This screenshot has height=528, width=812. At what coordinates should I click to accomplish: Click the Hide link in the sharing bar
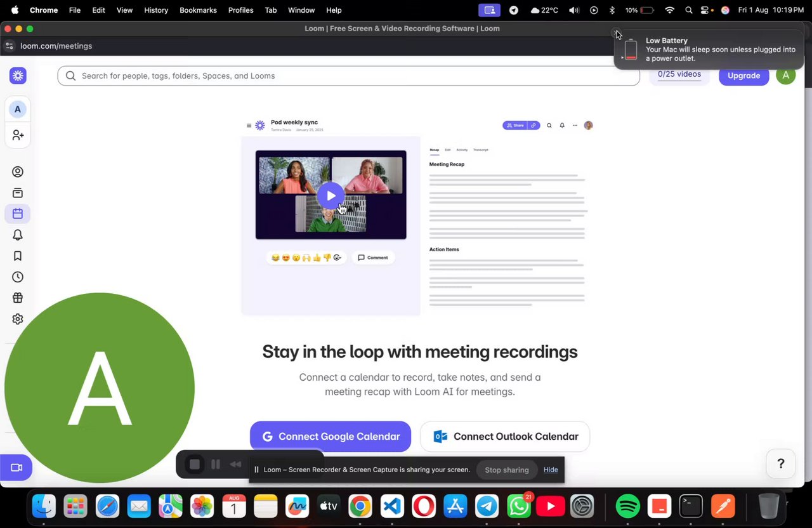tap(551, 470)
